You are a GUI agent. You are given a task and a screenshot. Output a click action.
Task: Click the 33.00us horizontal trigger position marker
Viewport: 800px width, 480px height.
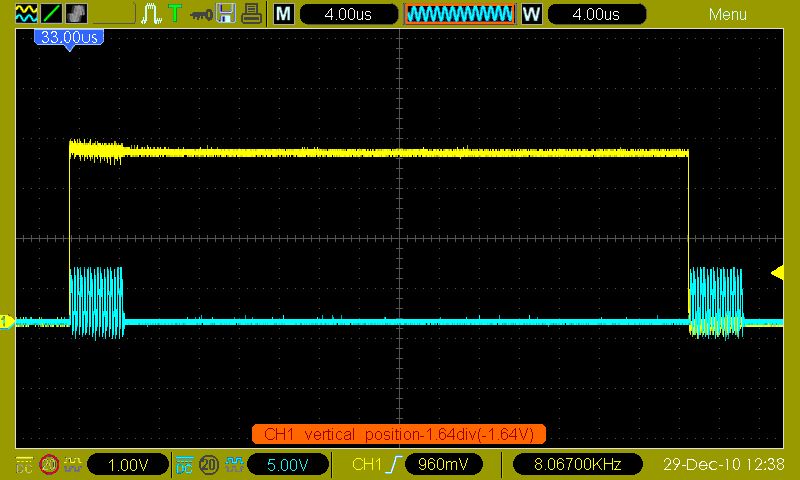(69, 38)
